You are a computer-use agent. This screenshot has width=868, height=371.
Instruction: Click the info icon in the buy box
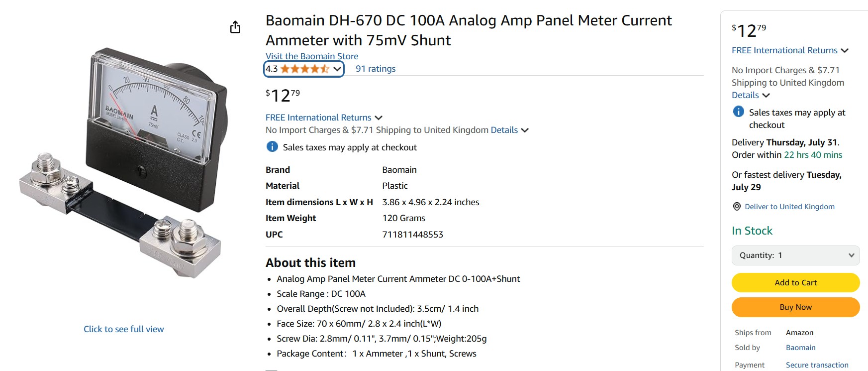739,112
